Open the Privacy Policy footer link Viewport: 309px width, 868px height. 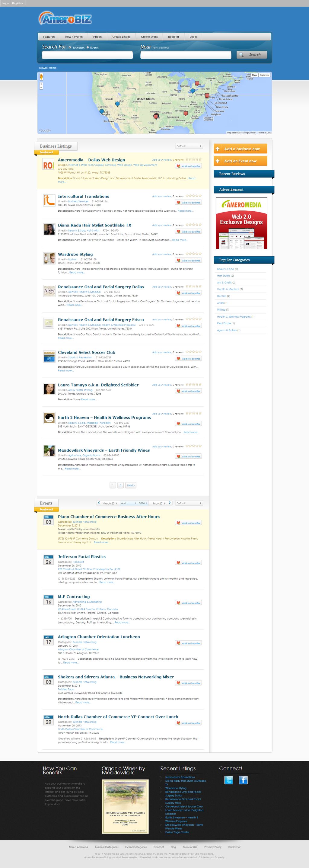point(213,847)
